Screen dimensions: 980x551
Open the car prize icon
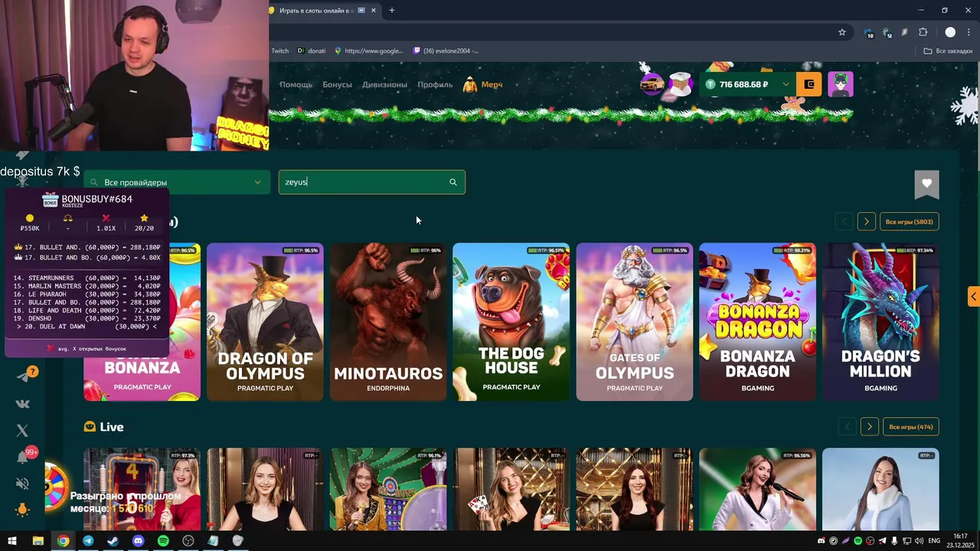point(652,84)
